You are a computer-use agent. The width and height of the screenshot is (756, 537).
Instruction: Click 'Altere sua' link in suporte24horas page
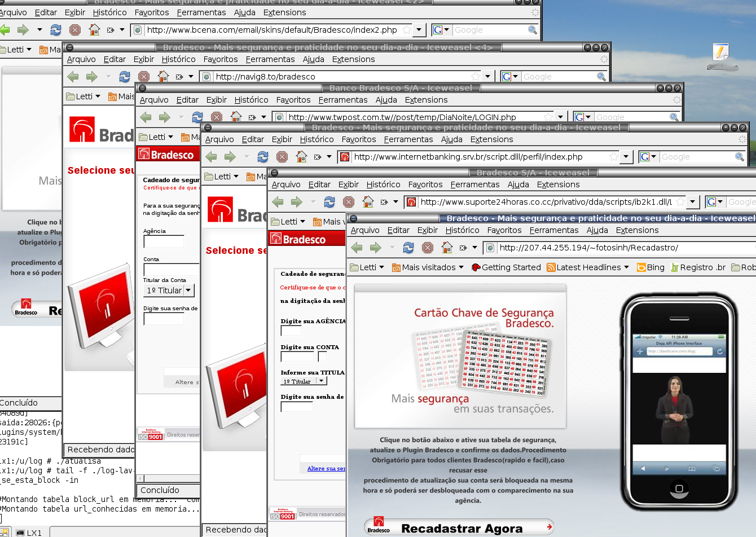coord(326,468)
